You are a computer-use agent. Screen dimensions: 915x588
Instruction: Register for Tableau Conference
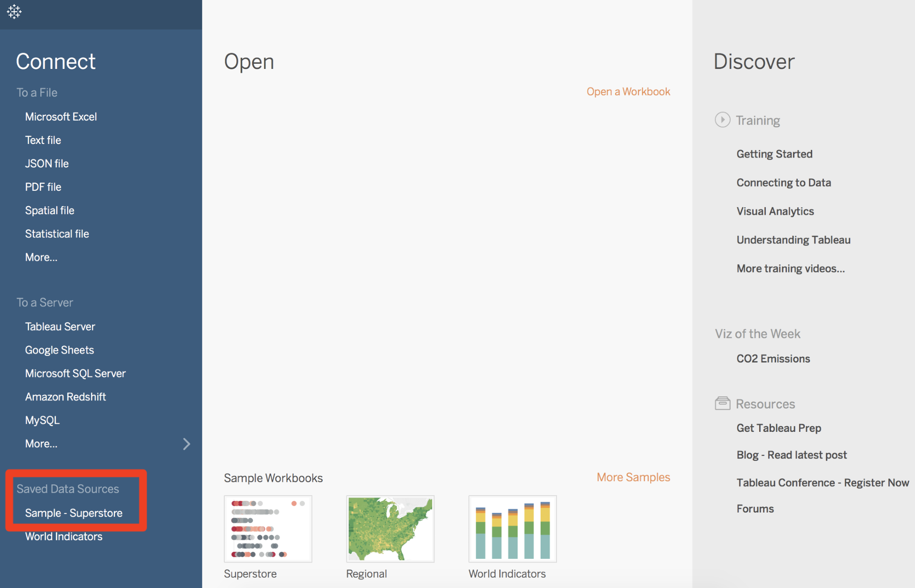(823, 482)
